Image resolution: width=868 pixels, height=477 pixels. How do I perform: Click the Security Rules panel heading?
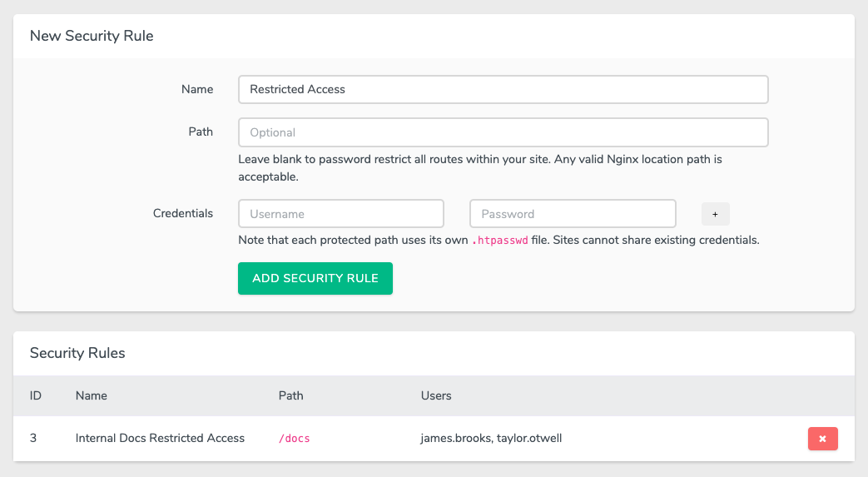(x=77, y=353)
